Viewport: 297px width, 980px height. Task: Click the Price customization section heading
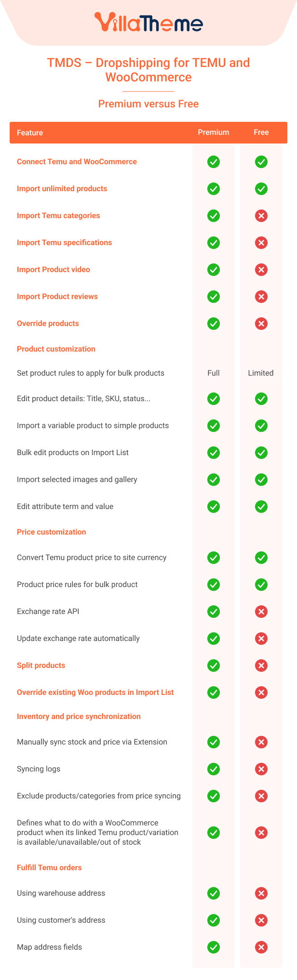52,532
